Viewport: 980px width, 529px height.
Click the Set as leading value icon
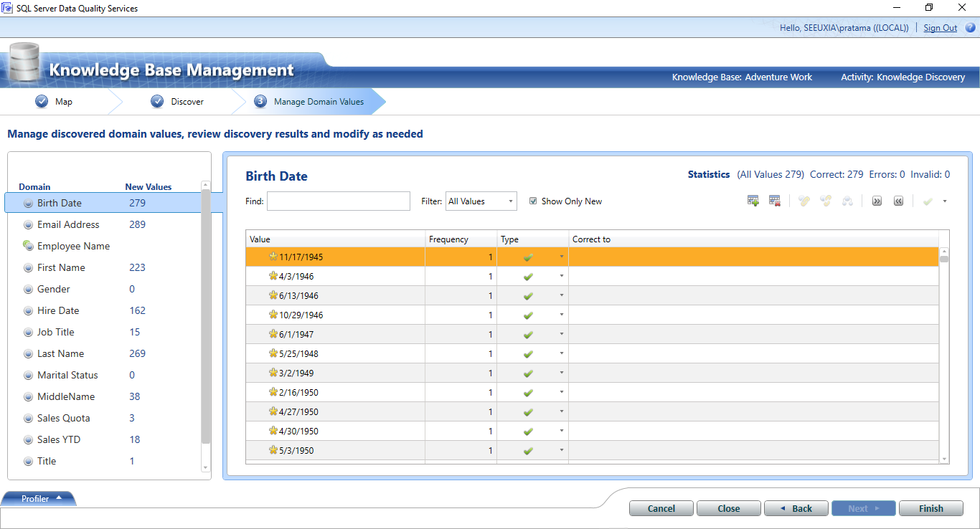(847, 201)
